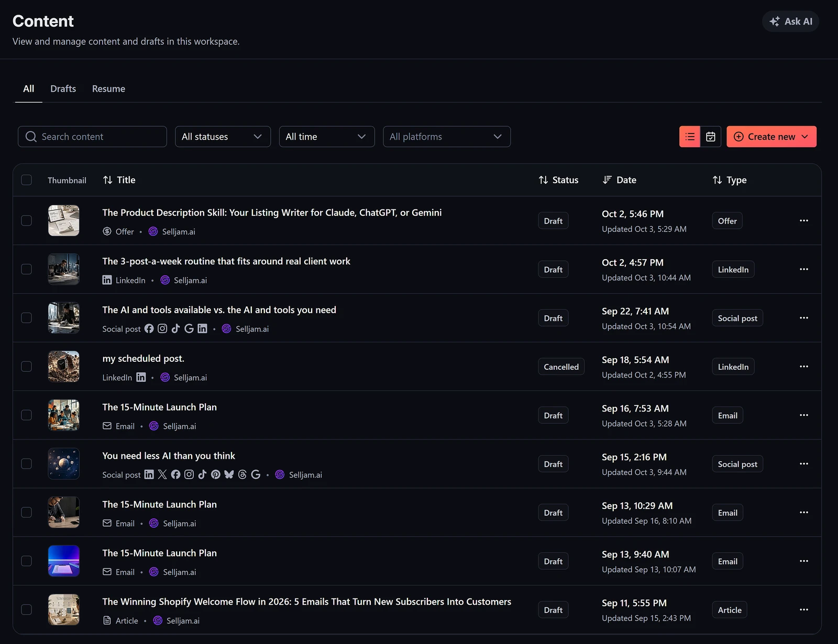Open The 3-post-a-week routine post title

pos(226,261)
